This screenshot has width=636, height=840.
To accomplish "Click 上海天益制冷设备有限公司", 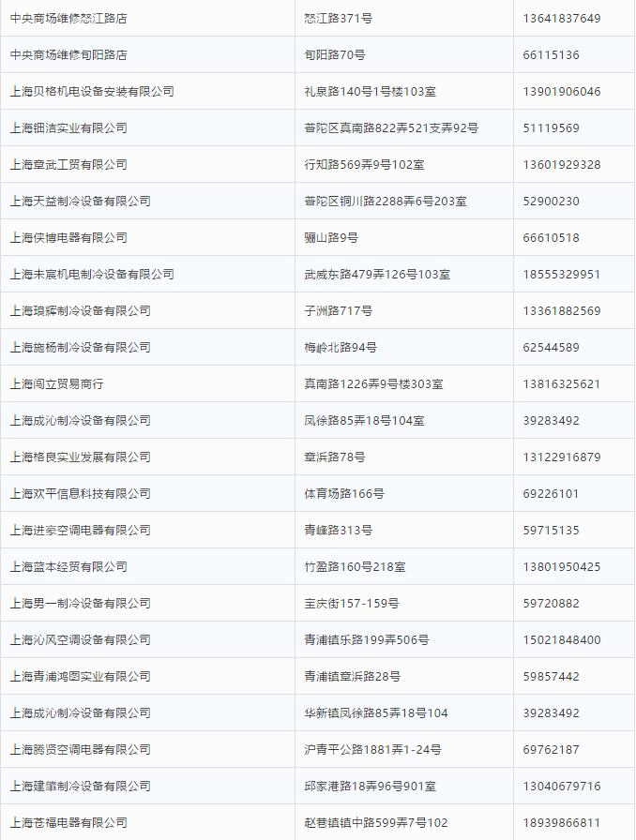I will (81, 201).
